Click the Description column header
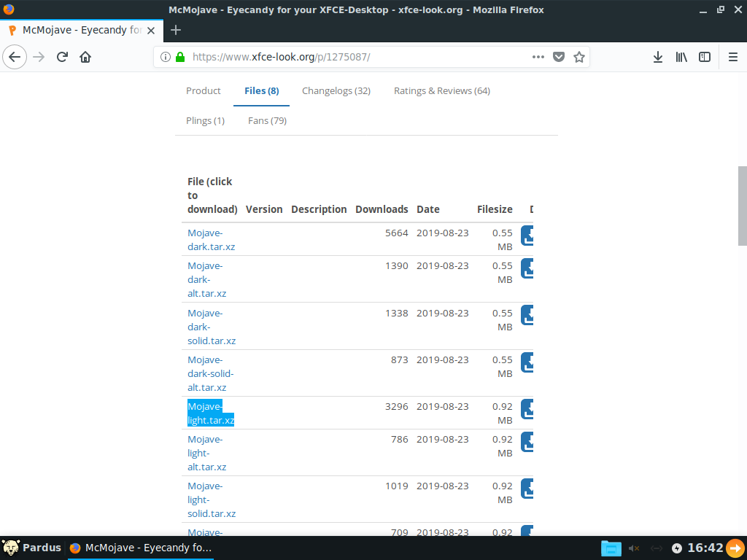Image resolution: width=747 pixels, height=560 pixels. click(319, 209)
